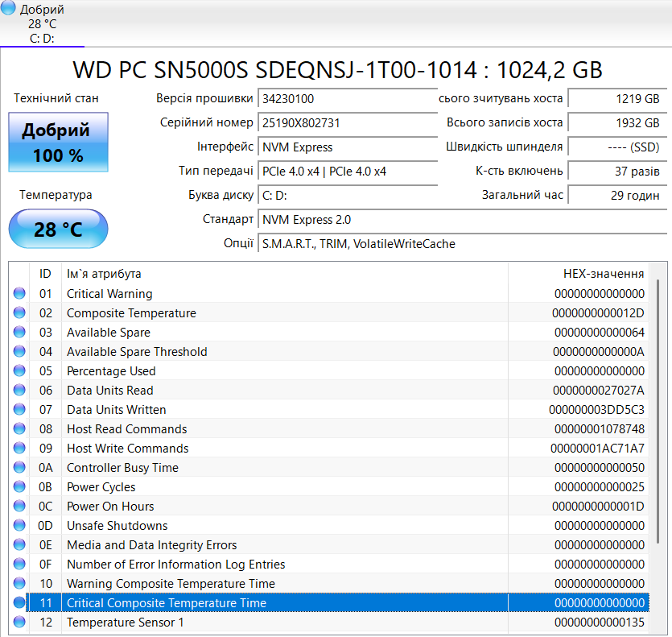The image size is (672, 637).
Task: Click the 'Добрий 100 %' health status button
Action: 58,143
